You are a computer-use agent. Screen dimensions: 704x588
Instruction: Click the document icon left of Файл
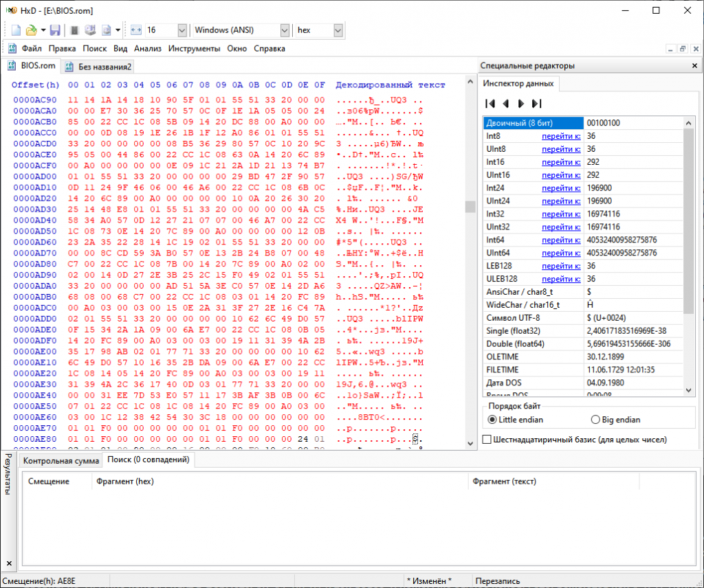pos(12,49)
